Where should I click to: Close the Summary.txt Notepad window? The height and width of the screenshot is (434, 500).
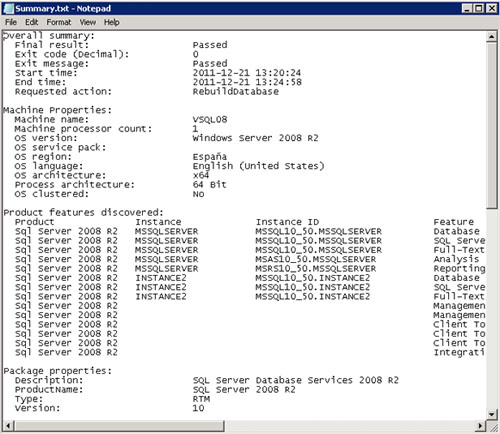coord(492,8)
